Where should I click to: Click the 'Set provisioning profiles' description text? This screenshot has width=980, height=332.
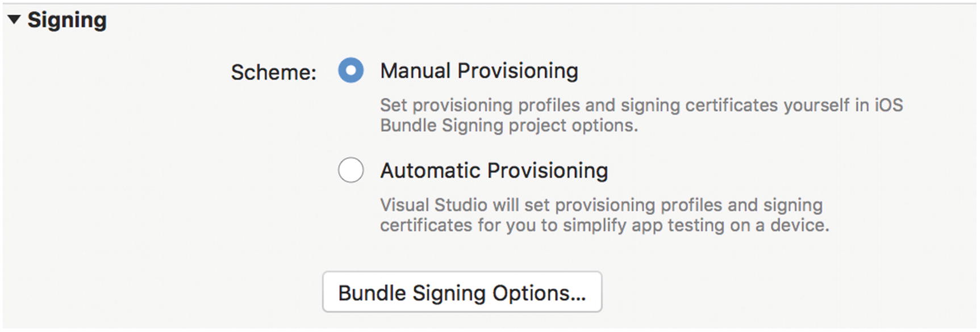pyautogui.click(x=641, y=105)
